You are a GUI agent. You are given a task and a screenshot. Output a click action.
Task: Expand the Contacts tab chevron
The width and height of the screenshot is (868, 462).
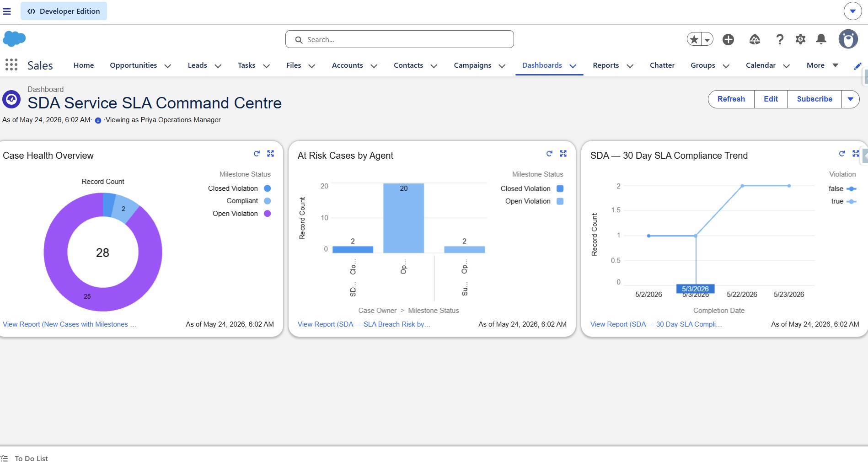[x=434, y=66]
